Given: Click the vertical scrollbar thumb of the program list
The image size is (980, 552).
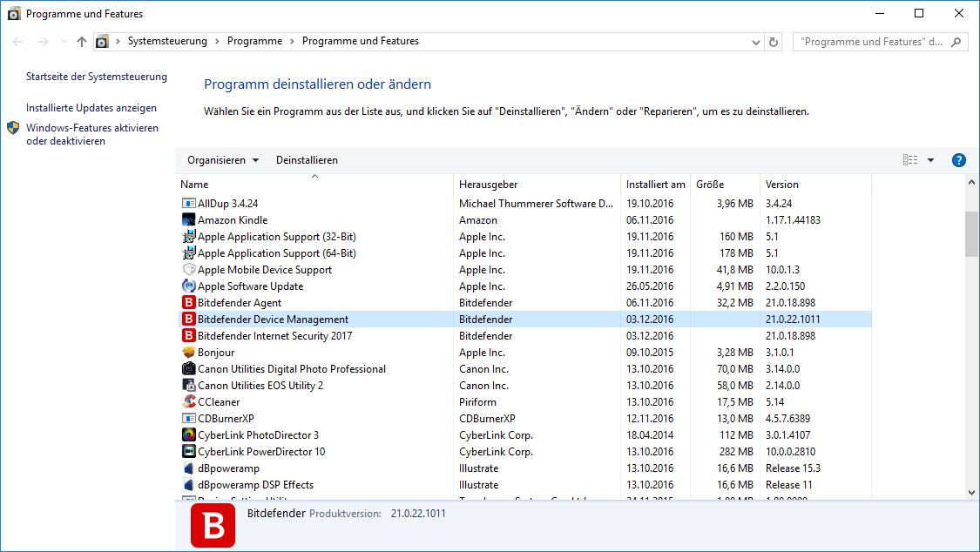Looking at the screenshot, I should (x=971, y=234).
